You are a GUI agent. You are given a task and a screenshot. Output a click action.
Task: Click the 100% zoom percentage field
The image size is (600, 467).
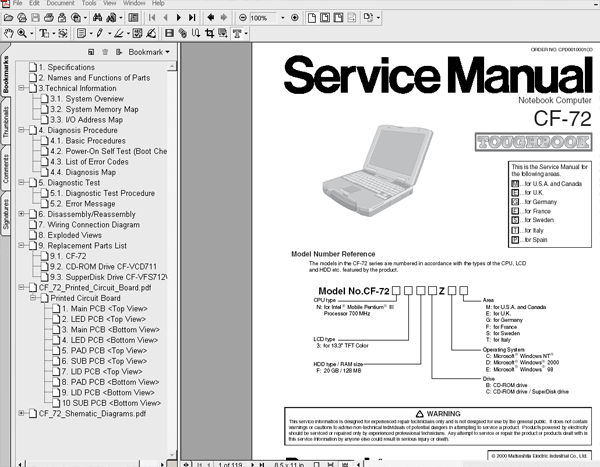263,18
